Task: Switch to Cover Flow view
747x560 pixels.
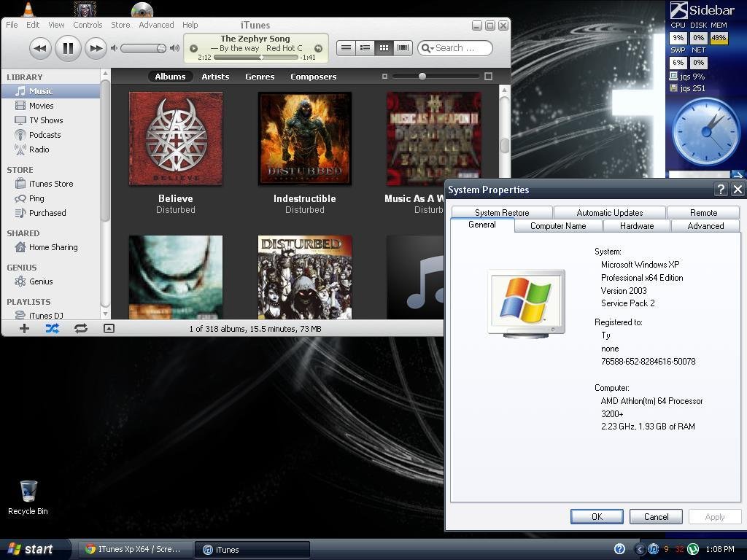Action: click(x=403, y=47)
